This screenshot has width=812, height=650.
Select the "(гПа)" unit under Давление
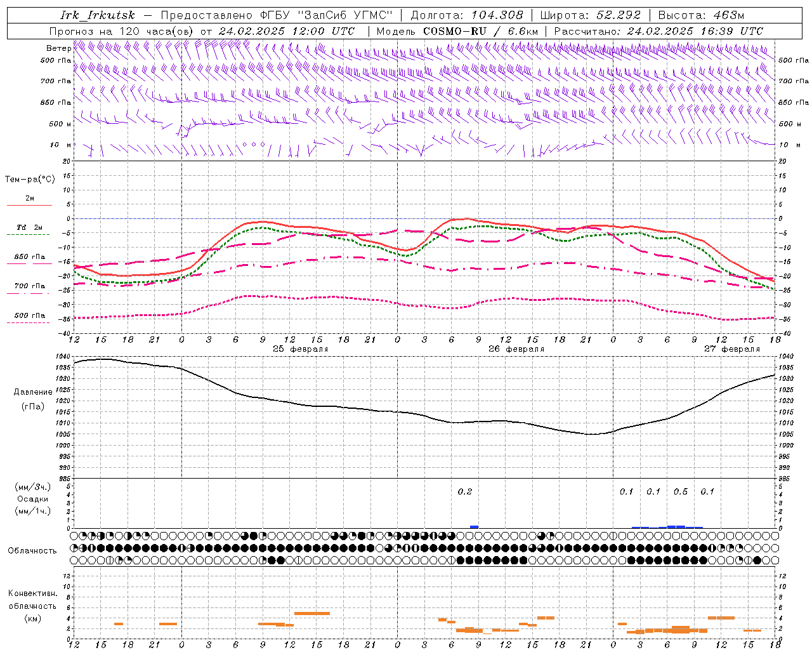(33, 406)
